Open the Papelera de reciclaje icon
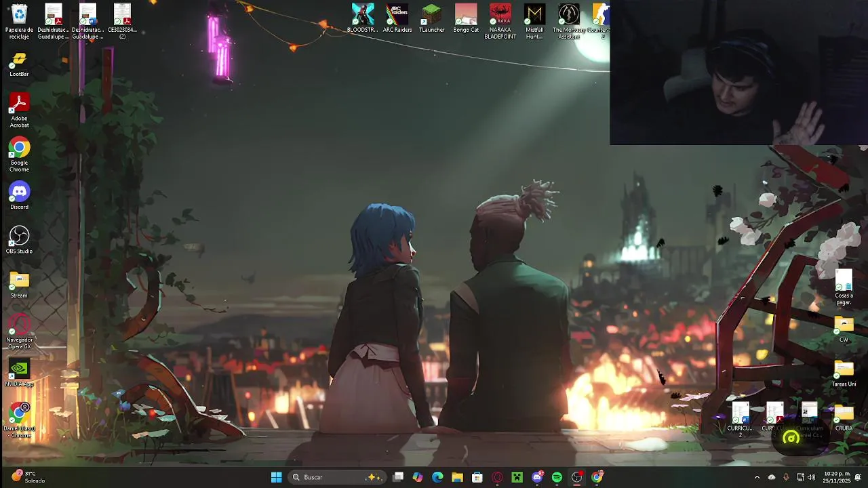The width and height of the screenshot is (868, 488). click(x=19, y=21)
